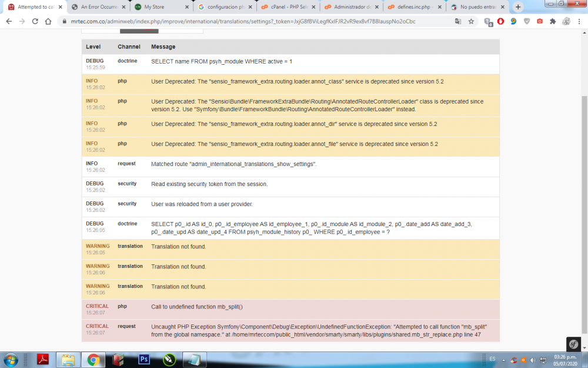Translate this page with Google Translate icon
This screenshot has height=368, width=588.
pyautogui.click(x=458, y=21)
